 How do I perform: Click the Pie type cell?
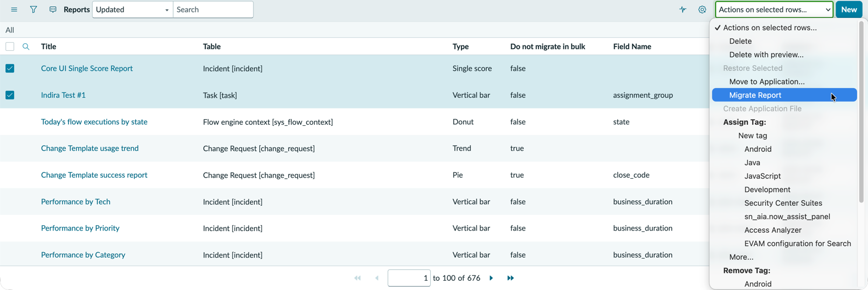click(x=457, y=176)
